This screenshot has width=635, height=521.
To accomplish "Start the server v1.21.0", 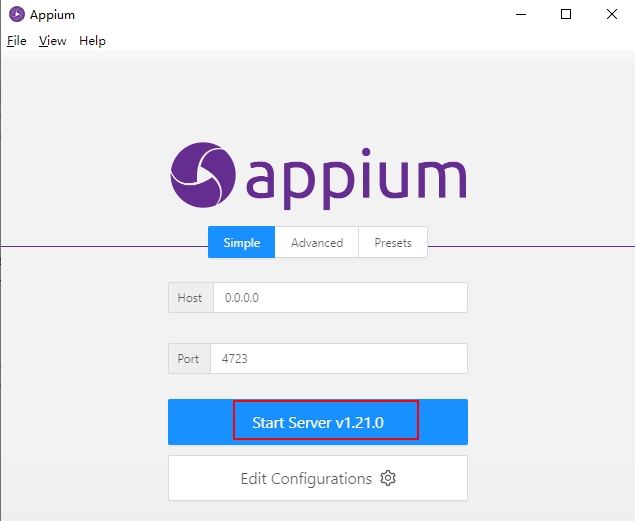I will (318, 422).
